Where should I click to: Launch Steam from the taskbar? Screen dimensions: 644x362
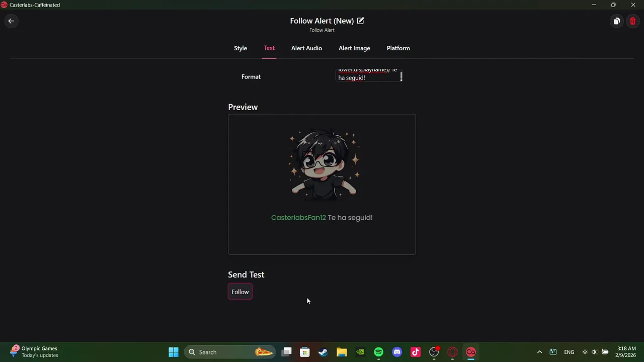[x=323, y=352]
